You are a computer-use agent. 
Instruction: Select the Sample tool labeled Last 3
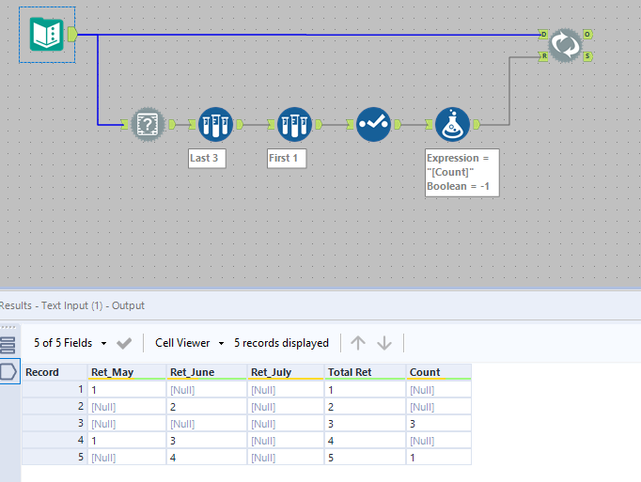point(215,125)
